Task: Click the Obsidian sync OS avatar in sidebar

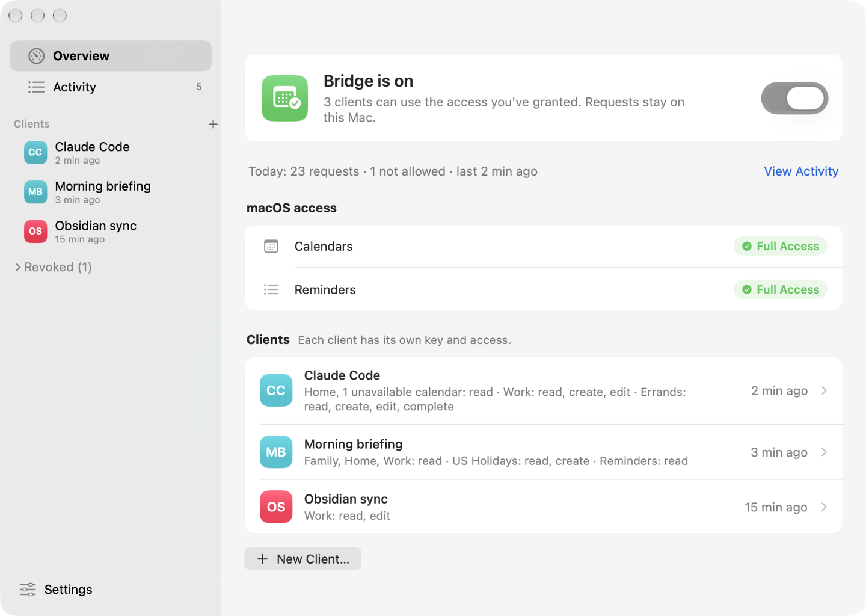Action: [35, 231]
